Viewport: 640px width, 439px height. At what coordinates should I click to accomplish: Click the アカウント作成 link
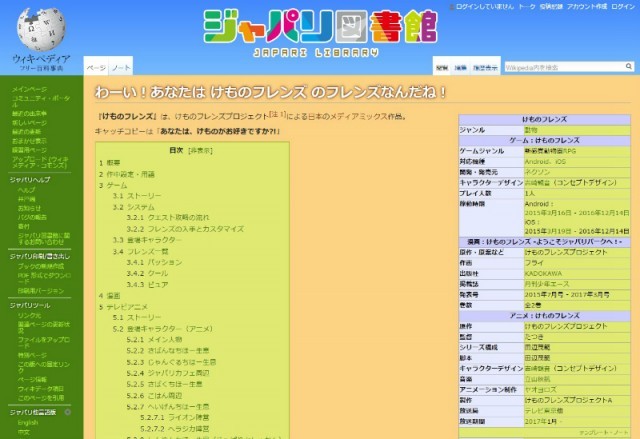tap(584, 6)
